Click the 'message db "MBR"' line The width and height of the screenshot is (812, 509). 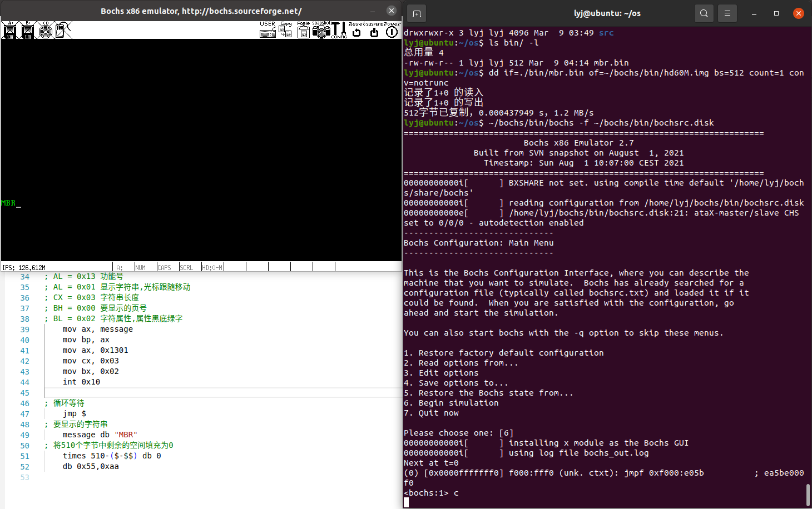[x=100, y=435]
